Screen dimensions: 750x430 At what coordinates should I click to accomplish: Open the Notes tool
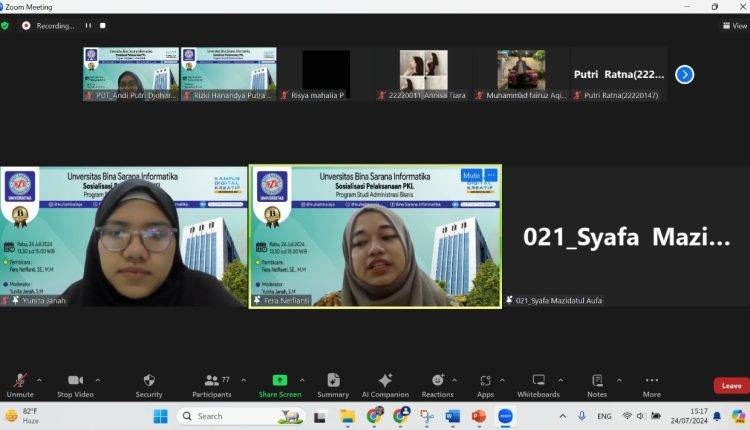click(x=597, y=386)
